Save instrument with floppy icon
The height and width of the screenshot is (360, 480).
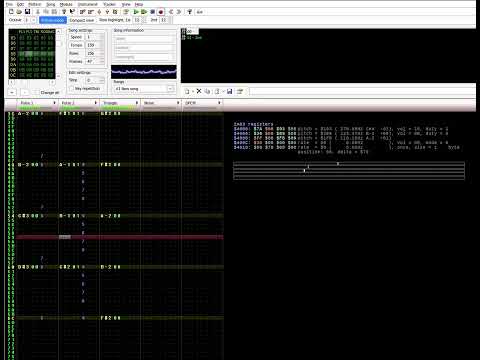[x=229, y=91]
